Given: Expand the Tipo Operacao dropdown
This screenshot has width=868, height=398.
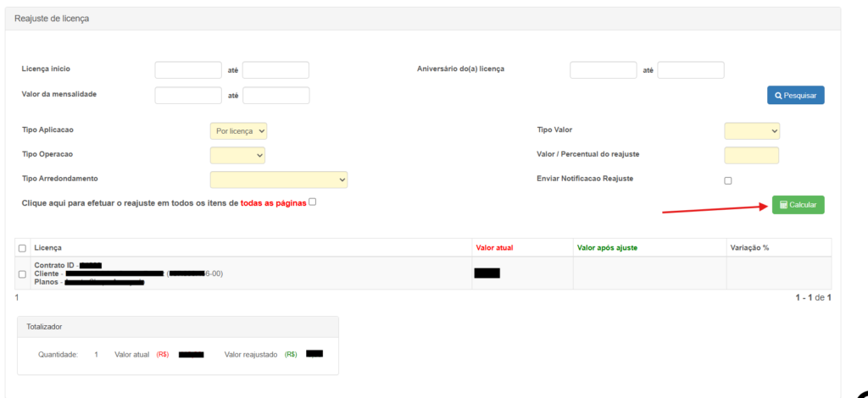Looking at the screenshot, I should (237, 156).
